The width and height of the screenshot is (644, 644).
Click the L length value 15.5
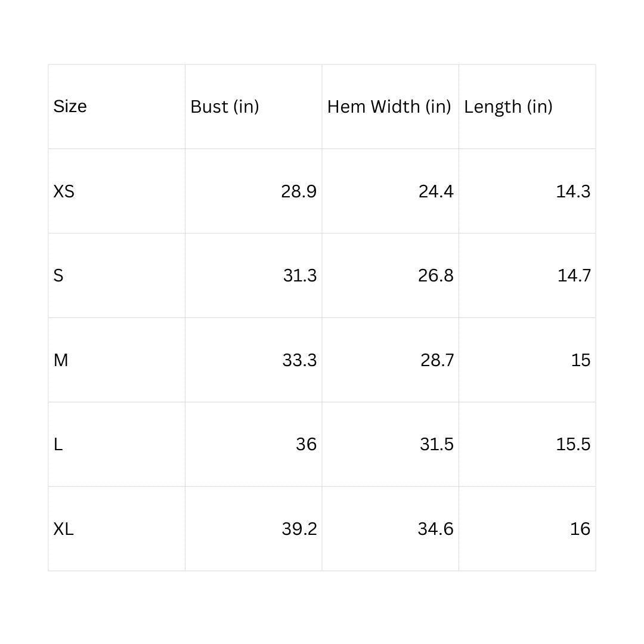[x=573, y=444]
